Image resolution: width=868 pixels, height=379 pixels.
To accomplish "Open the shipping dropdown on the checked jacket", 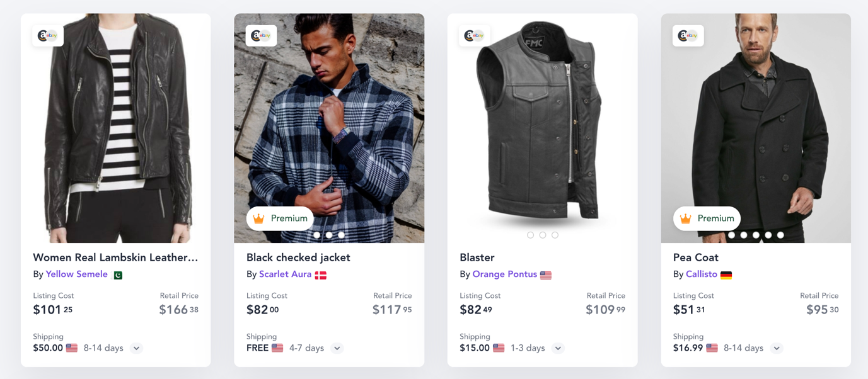I will 337,348.
